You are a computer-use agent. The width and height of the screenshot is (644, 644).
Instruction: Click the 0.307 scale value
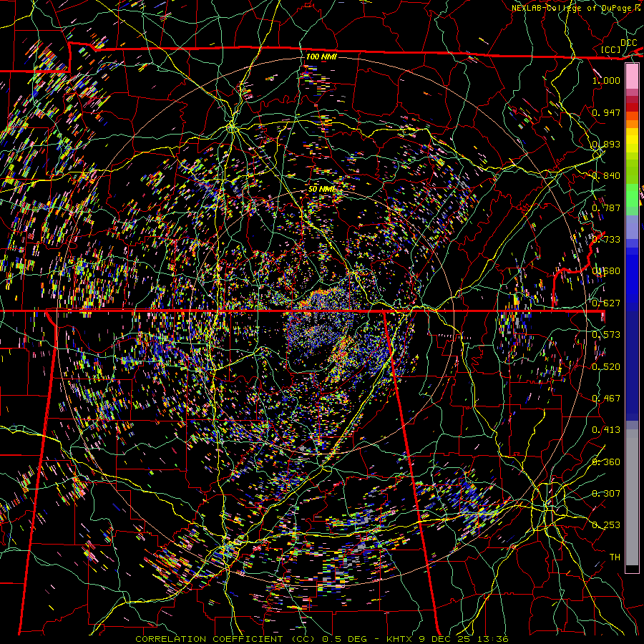pos(606,494)
